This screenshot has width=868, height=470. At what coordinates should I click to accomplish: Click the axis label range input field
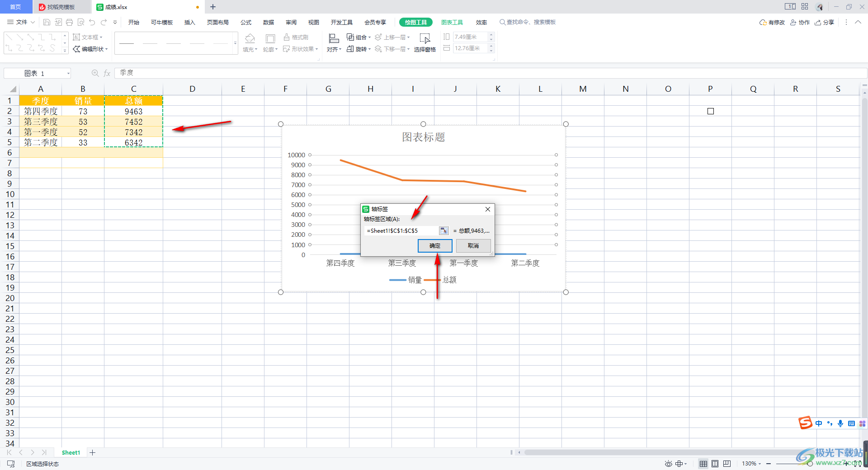pos(401,231)
